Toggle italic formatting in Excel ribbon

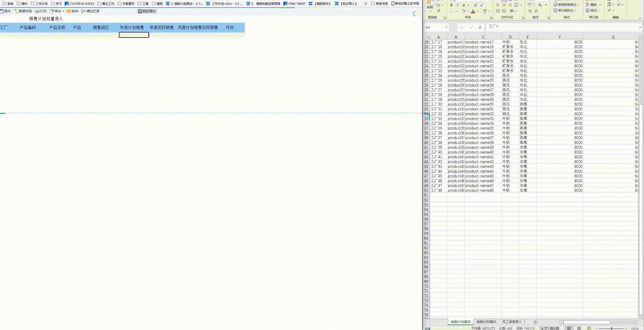[x=457, y=5]
